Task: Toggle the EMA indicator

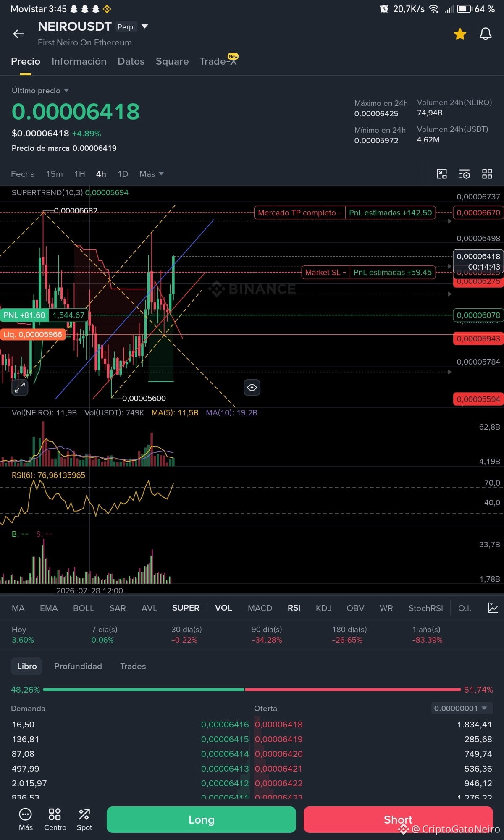Action: 49,608
